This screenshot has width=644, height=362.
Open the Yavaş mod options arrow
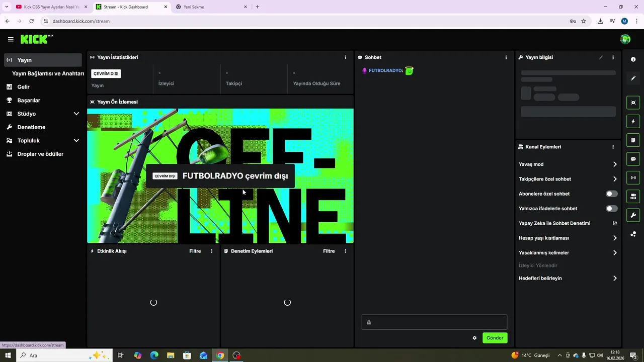pos(615,164)
